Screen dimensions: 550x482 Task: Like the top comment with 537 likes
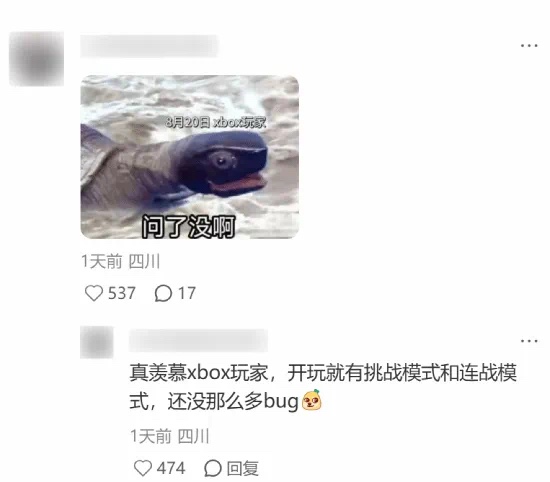point(94,293)
